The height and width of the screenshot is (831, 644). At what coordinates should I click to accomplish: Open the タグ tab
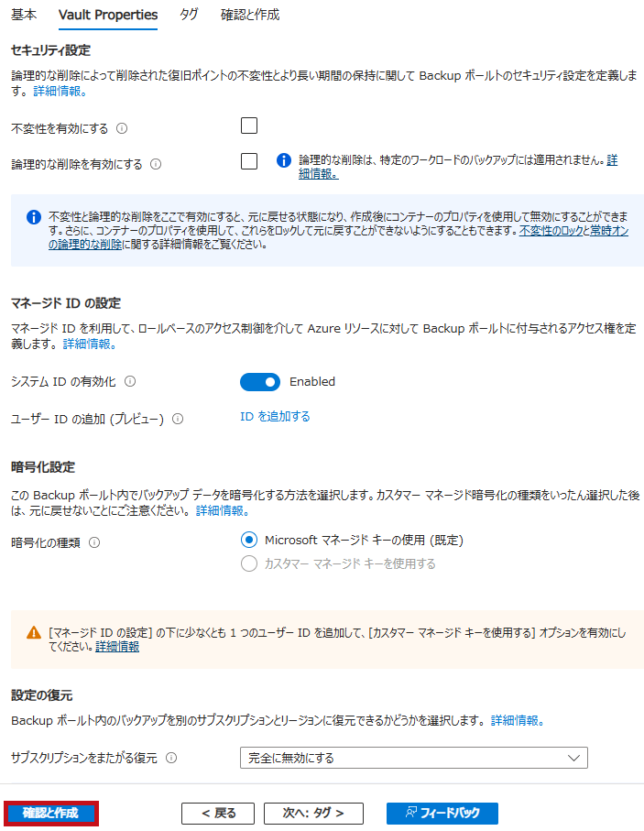189,15
